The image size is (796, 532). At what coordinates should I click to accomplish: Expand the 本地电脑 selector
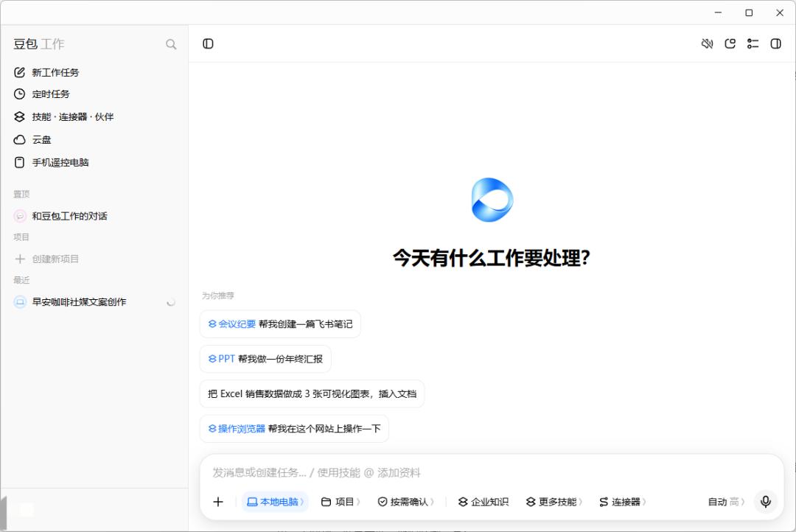point(275,502)
